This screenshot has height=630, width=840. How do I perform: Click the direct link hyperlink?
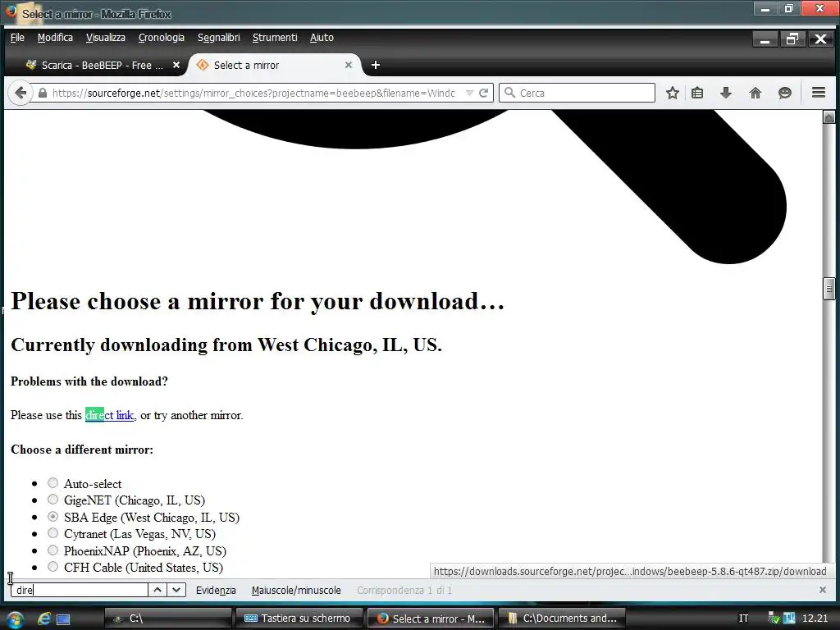pyautogui.click(x=109, y=415)
